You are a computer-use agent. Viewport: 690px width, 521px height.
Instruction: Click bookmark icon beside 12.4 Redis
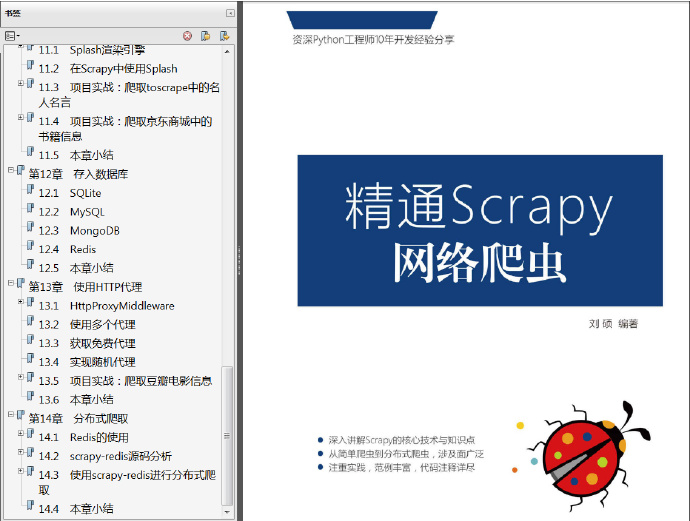[x=30, y=245]
